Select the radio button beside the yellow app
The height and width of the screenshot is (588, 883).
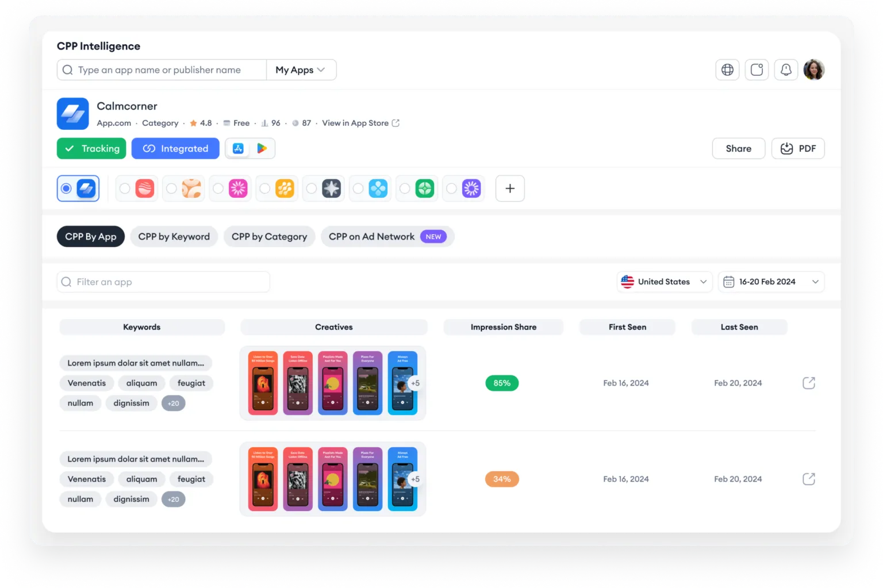coord(264,189)
